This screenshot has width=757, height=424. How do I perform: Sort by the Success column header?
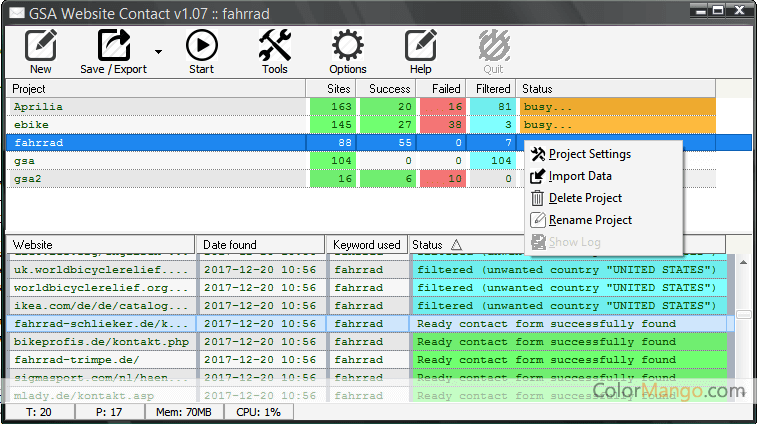(x=386, y=89)
